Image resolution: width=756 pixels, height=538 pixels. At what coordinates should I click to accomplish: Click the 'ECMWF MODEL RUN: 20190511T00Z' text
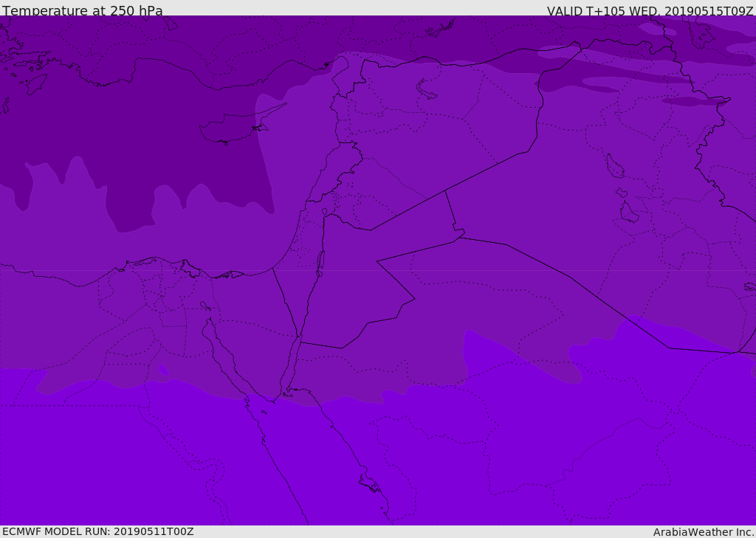click(x=98, y=531)
